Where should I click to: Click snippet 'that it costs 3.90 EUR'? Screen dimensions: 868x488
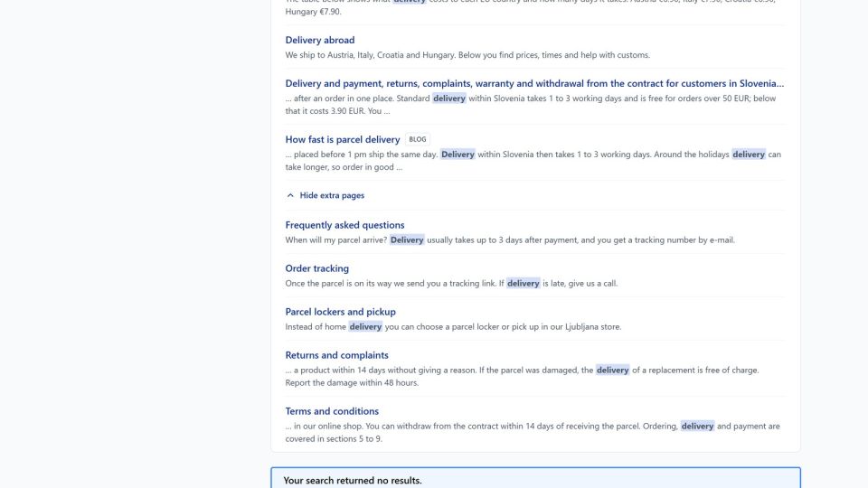point(325,110)
